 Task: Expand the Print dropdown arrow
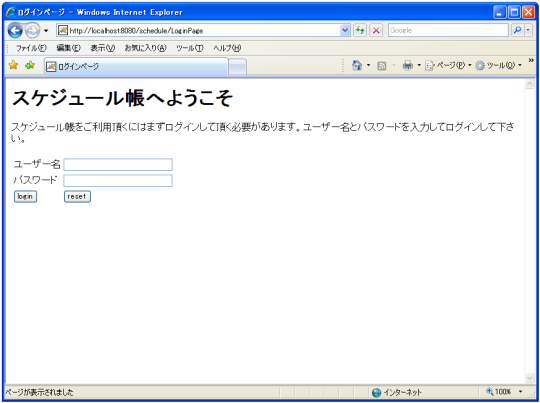pyautogui.click(x=419, y=65)
